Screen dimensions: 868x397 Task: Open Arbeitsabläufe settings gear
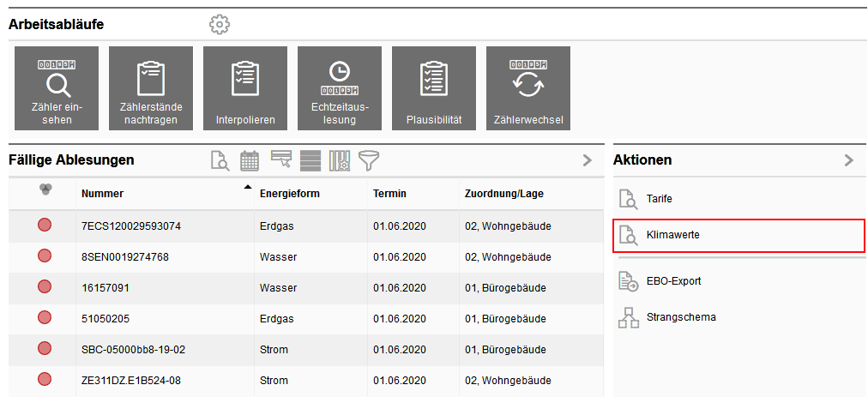click(220, 25)
